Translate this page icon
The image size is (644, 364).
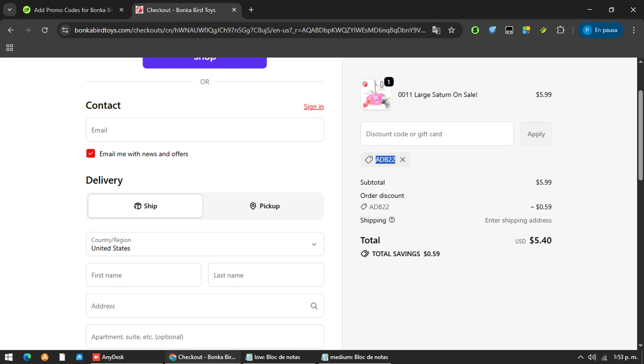[436, 30]
